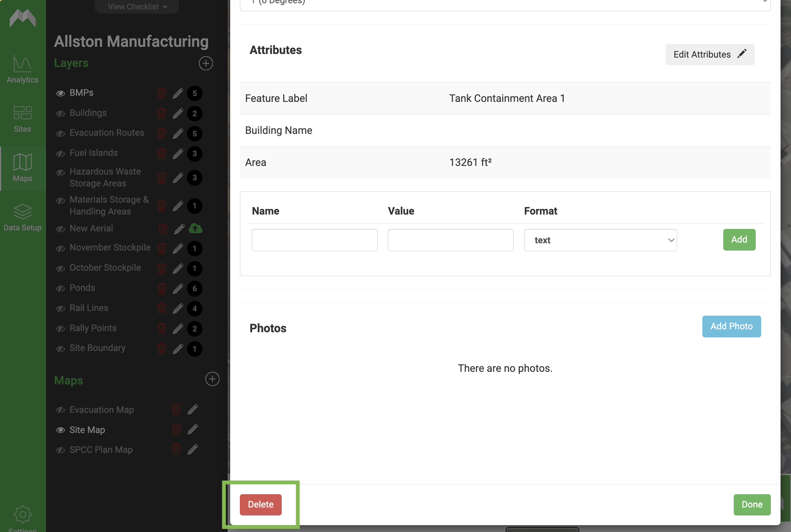
Task: Edit the SPCC Plan Map pencil
Action: (193, 449)
